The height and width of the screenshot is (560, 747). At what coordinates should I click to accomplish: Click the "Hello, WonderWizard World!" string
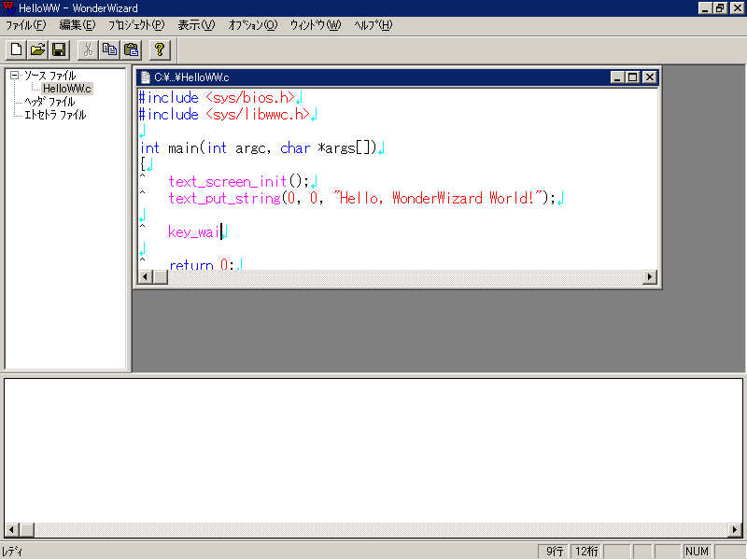coord(438,198)
